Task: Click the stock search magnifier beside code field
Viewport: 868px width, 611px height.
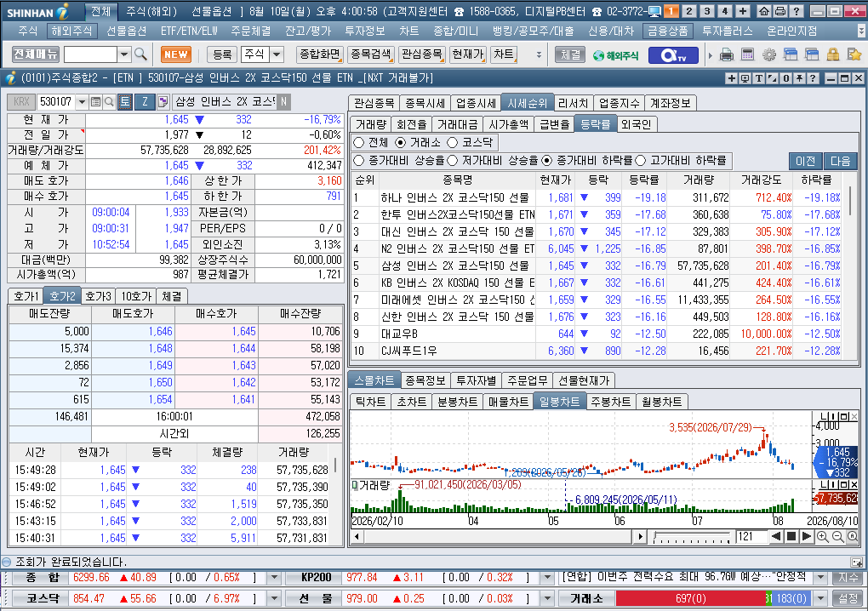Action: click(x=109, y=102)
